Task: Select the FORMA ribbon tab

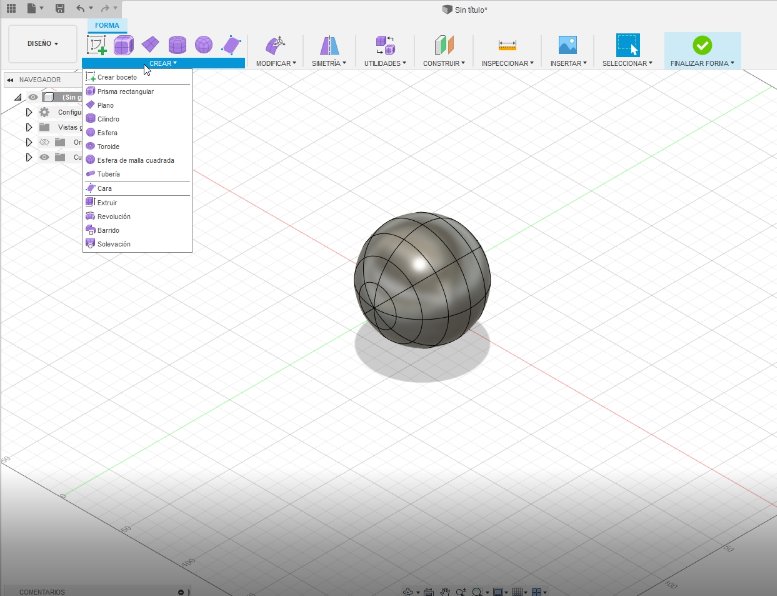Action: (x=107, y=25)
